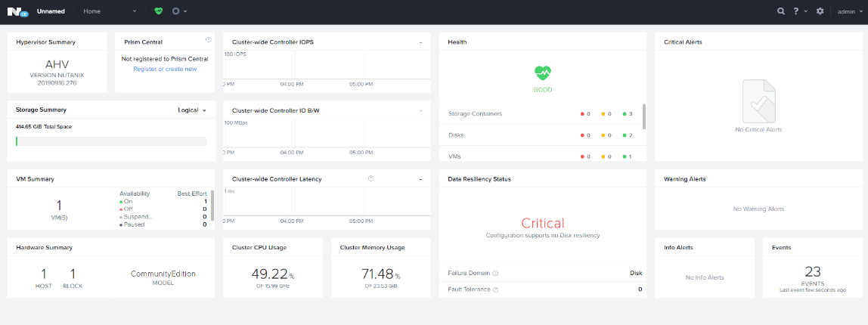Click the No Info Alerts text
The image size is (868, 325).
click(704, 277)
